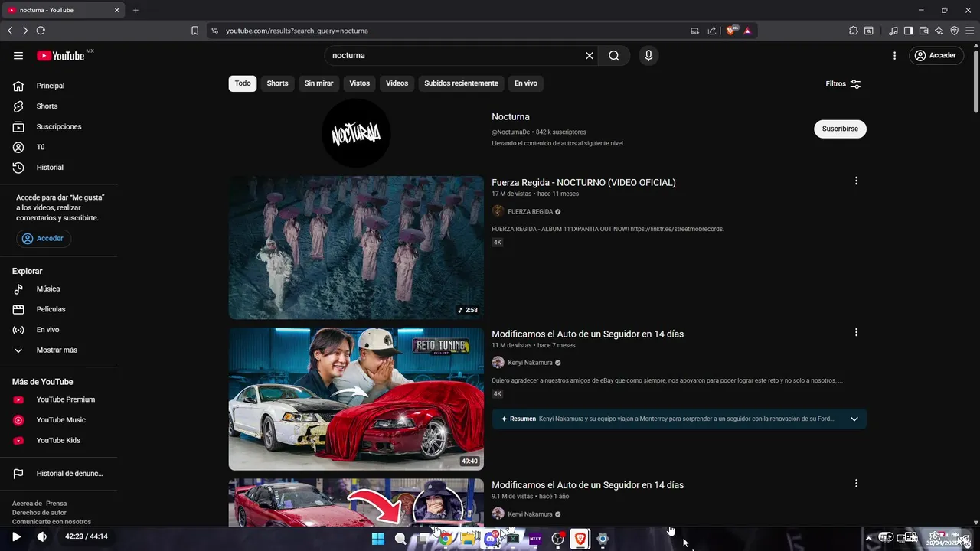The height and width of the screenshot is (551, 980).
Task: Click the browser back arrow
Action: (x=10, y=31)
